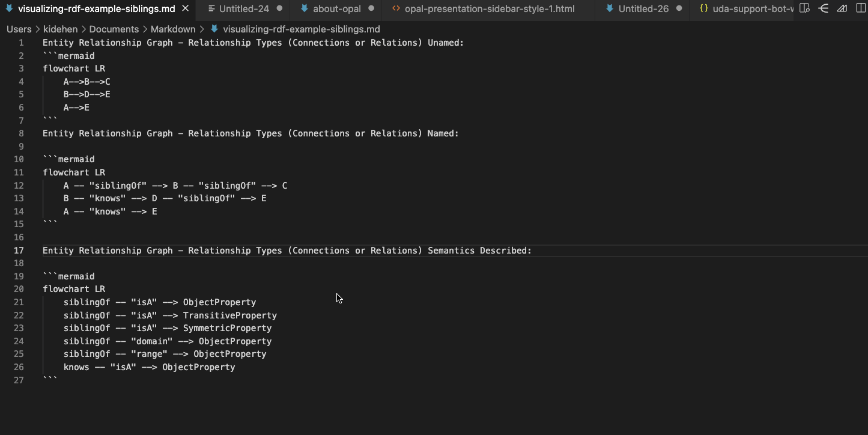Click '```mermaid' on line 10
868x435 pixels.
point(68,159)
